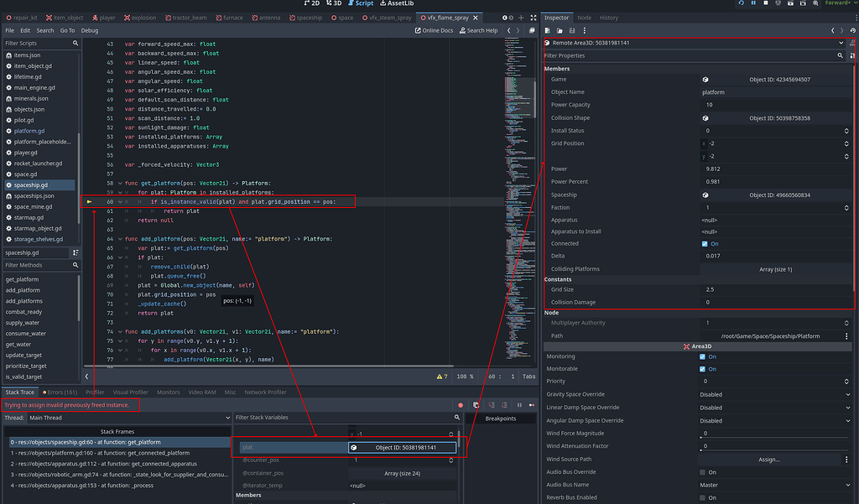The width and height of the screenshot is (859, 504).
Task: Toggle the Connected checkbox
Action: point(705,244)
